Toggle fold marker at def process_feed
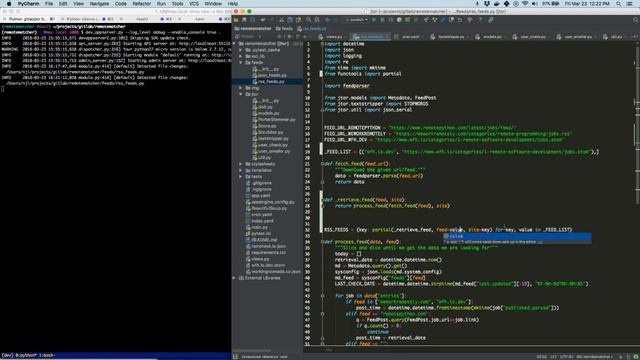The height and width of the screenshot is (360, 640). (322, 242)
